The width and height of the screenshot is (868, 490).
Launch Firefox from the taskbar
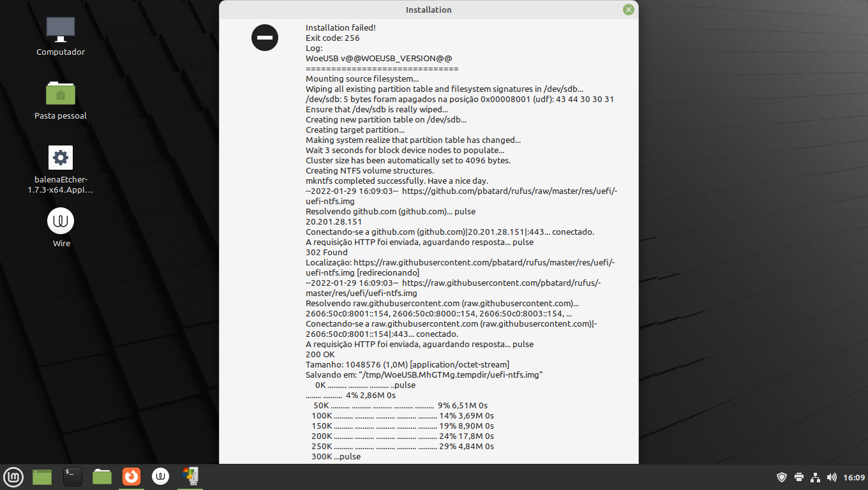[131, 477]
